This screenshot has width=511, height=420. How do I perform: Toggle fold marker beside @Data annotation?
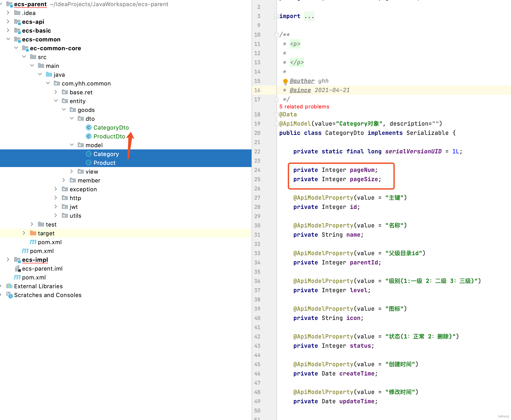pyautogui.click(x=276, y=114)
